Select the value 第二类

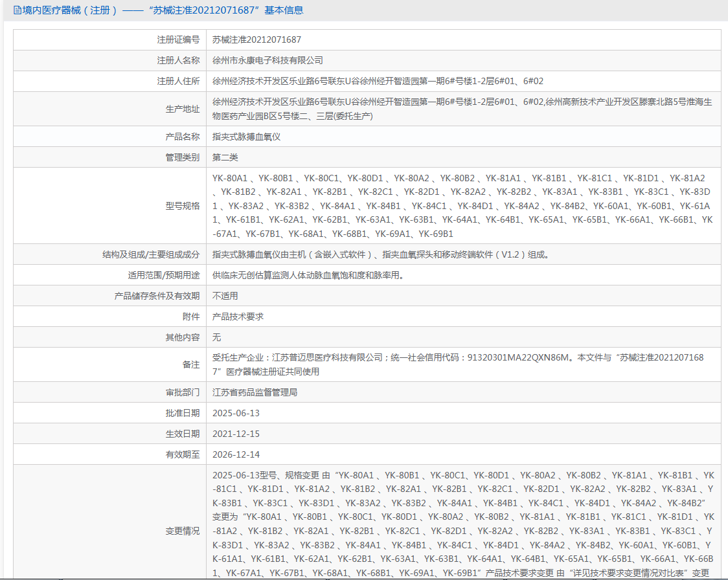tap(225, 157)
